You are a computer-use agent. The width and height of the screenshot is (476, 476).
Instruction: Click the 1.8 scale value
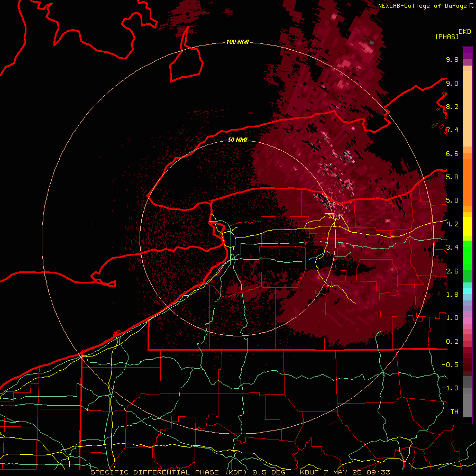point(452,295)
